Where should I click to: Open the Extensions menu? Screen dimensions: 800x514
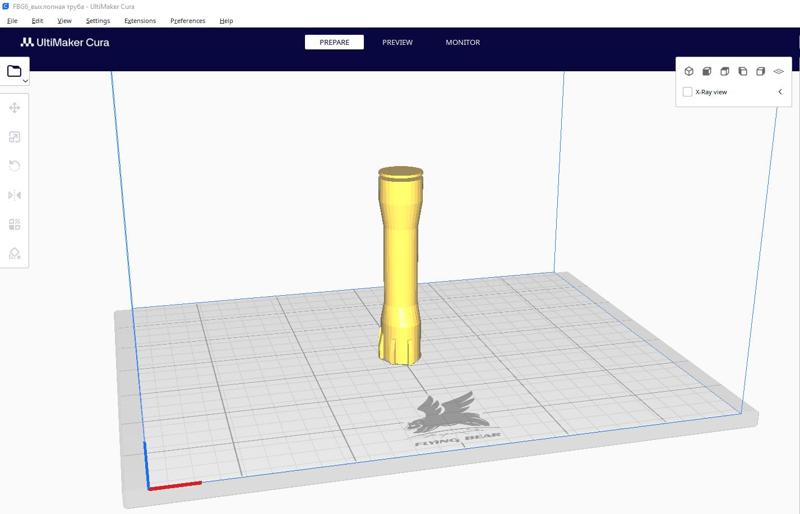coord(140,21)
